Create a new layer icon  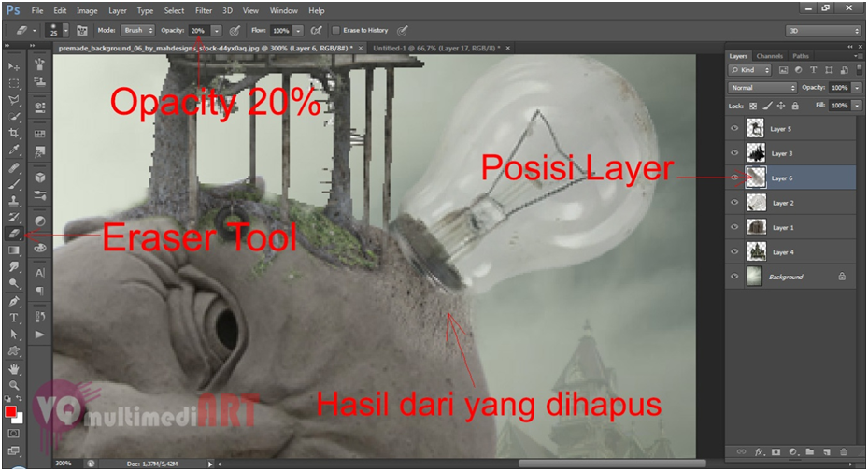pos(827,452)
